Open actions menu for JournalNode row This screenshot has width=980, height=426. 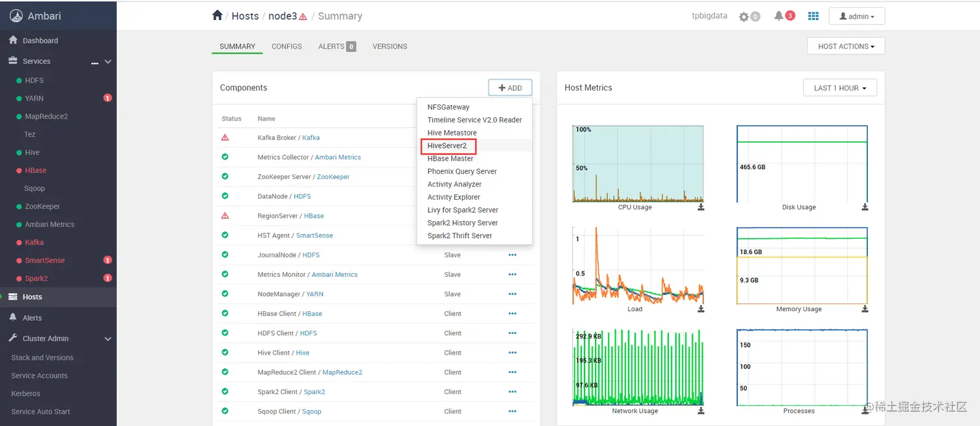coord(513,255)
